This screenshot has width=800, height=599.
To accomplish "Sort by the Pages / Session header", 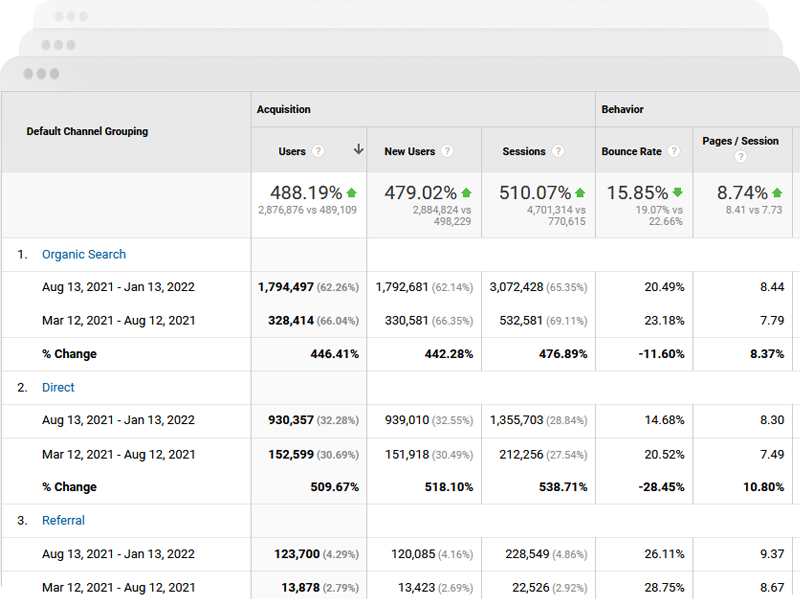I will click(x=740, y=142).
